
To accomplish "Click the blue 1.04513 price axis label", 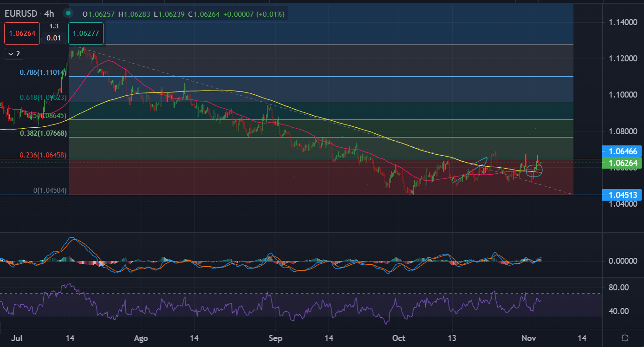I will [622, 195].
